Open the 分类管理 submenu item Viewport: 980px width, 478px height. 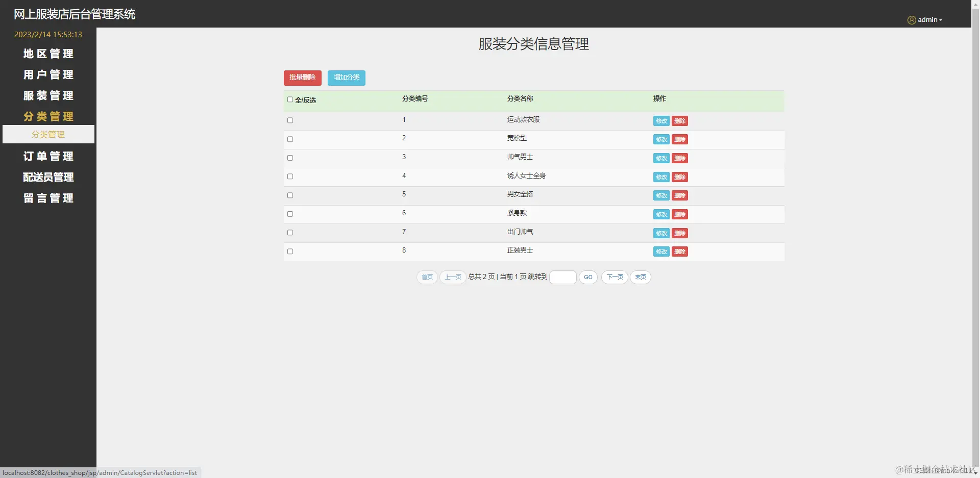pyautogui.click(x=48, y=134)
